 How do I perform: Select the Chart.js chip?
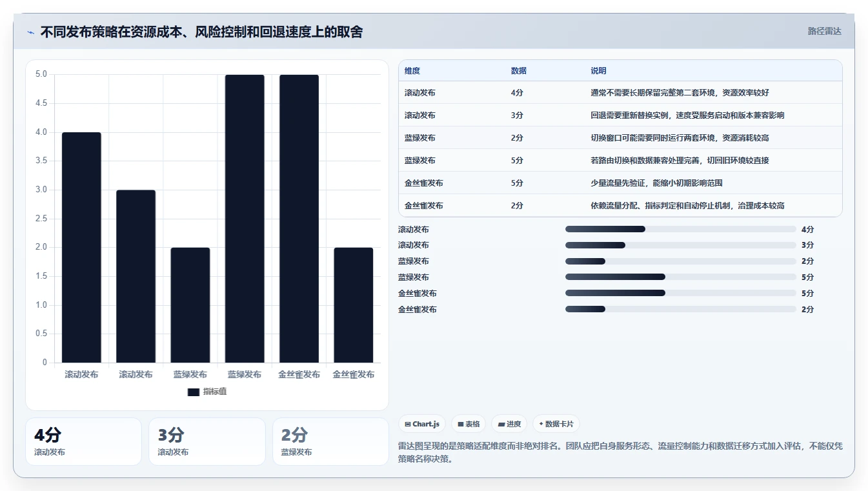tap(422, 424)
